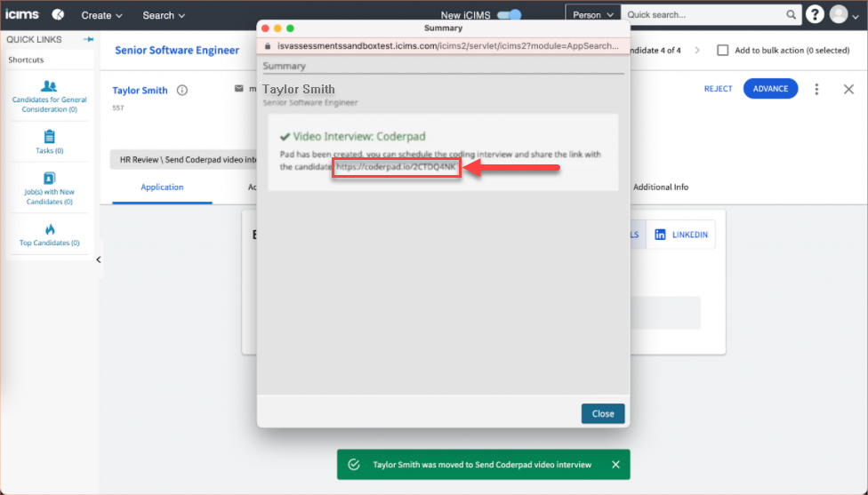Click the Summary window lock icon
The image size is (868, 495).
click(x=268, y=46)
